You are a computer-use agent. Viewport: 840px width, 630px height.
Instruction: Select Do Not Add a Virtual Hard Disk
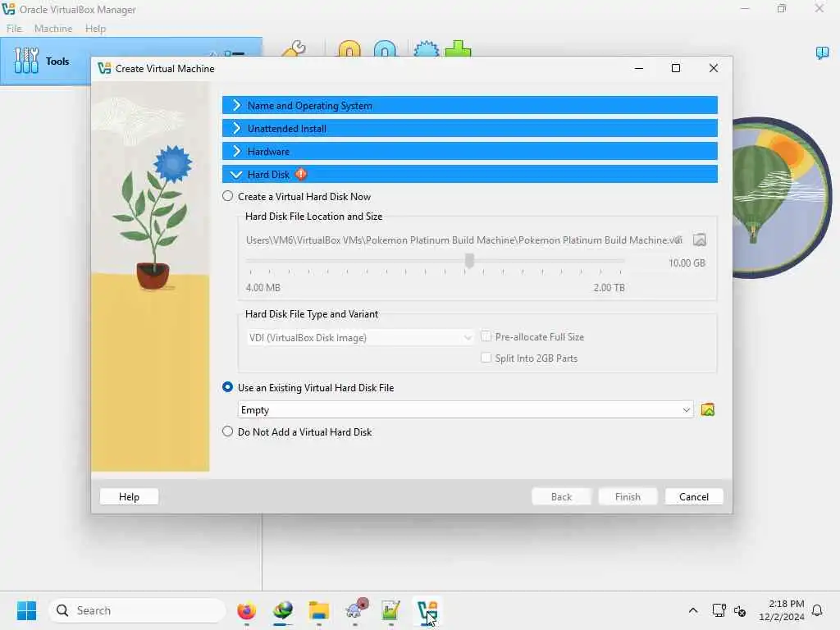[228, 431]
